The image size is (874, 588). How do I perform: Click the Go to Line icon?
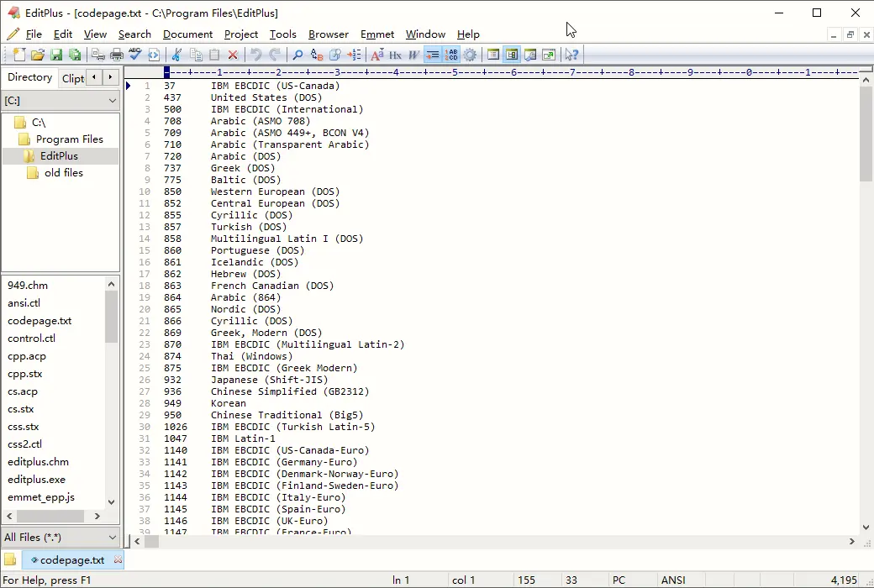pos(354,55)
